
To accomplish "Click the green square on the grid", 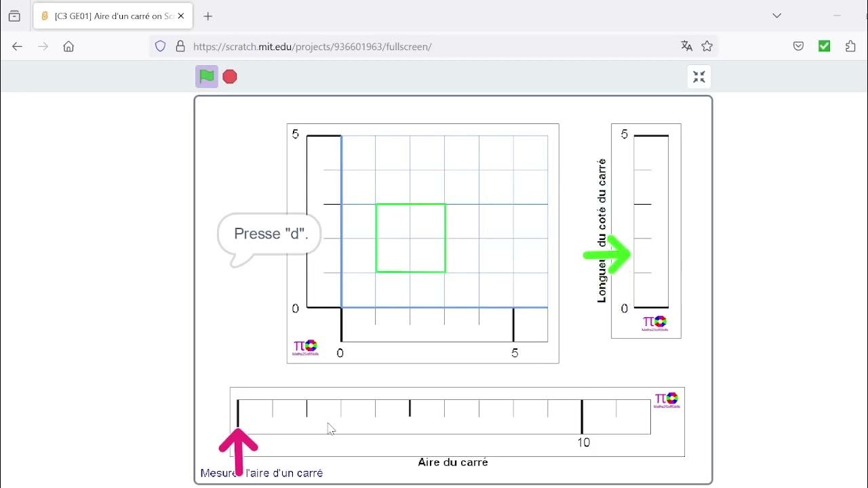I will (411, 238).
